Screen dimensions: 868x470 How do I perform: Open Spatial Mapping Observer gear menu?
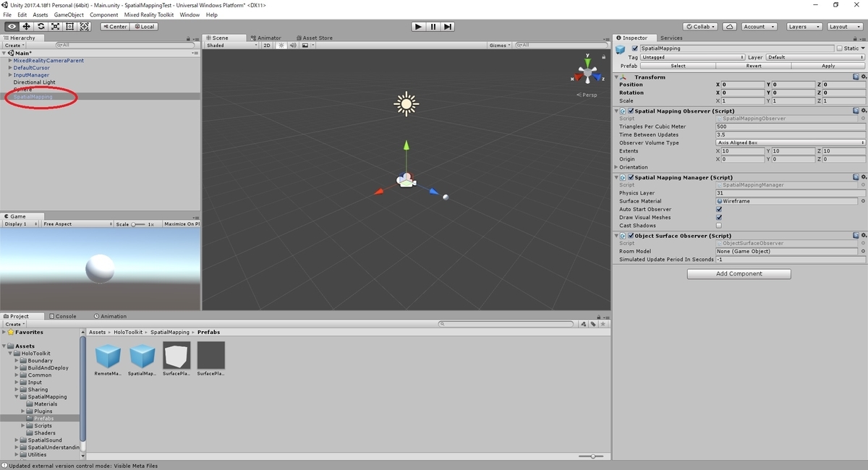[x=863, y=111]
